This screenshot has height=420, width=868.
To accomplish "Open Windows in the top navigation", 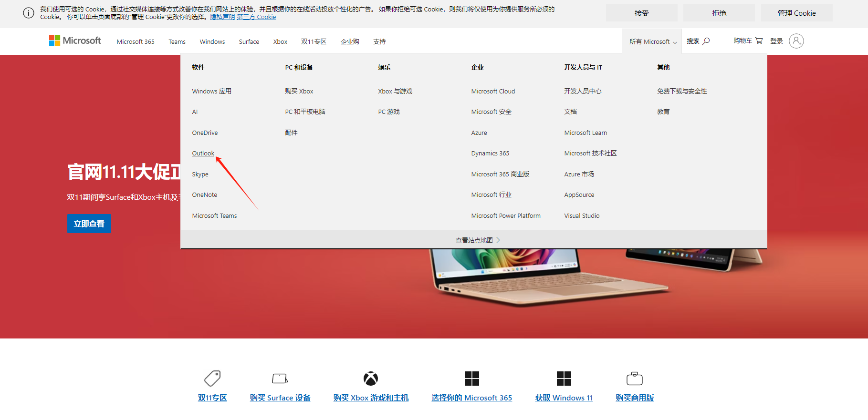I will pos(212,41).
